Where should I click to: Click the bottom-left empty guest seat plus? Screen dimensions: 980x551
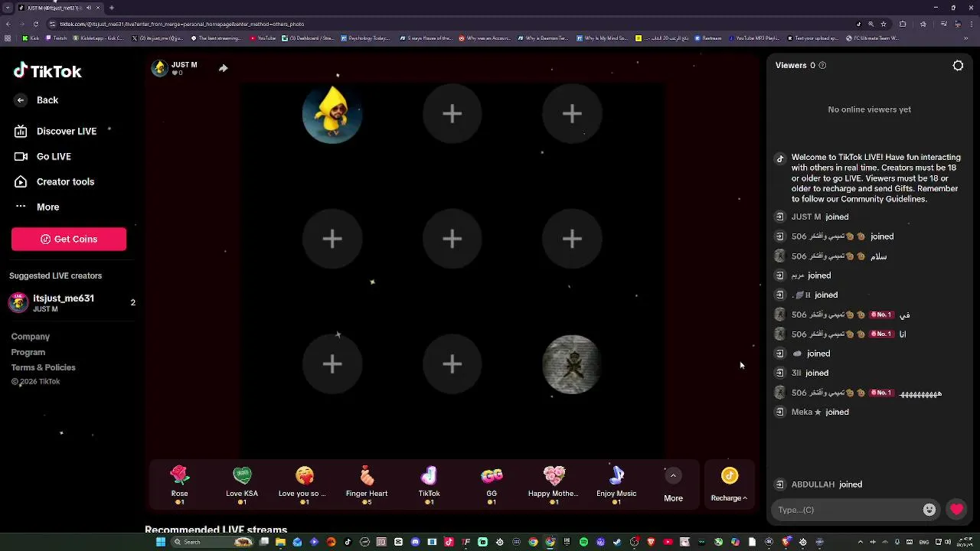coord(332,364)
